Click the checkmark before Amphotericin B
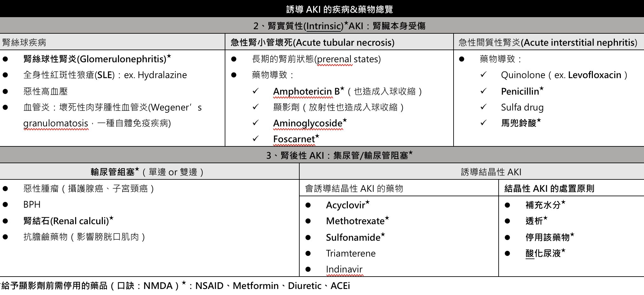The width and height of the screenshot is (644, 295). tap(256, 91)
